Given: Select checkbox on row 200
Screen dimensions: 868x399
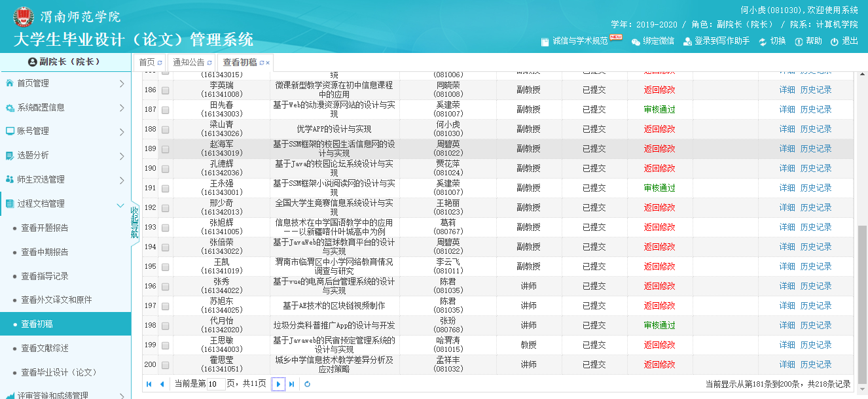Looking at the screenshot, I should pos(165,365).
